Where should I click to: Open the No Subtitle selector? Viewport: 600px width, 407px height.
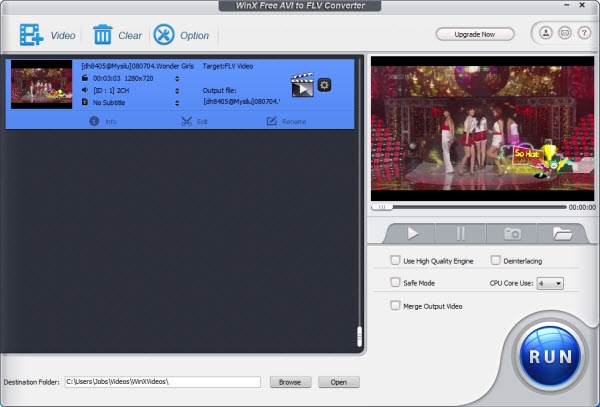(x=163, y=101)
